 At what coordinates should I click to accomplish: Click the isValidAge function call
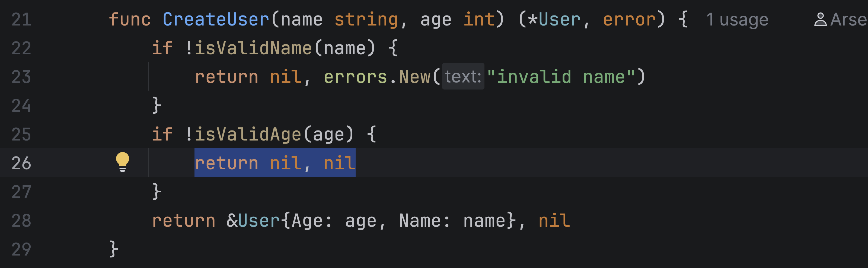248,134
